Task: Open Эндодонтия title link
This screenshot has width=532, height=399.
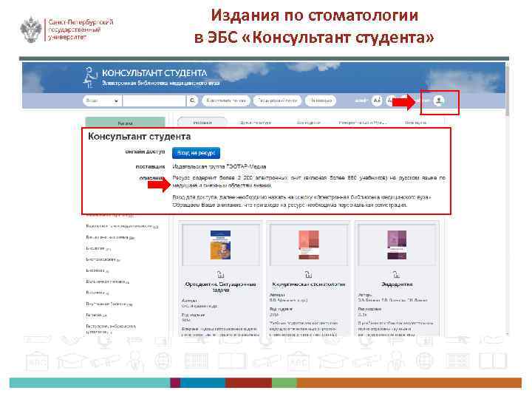Action: (397, 284)
